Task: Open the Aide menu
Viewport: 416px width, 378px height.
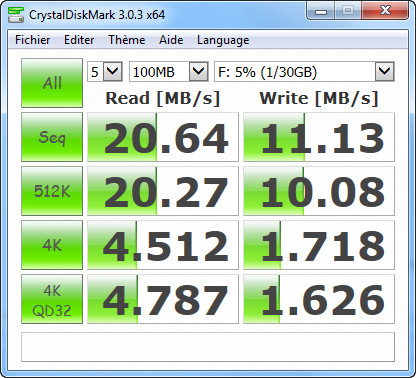Action: 171,40
